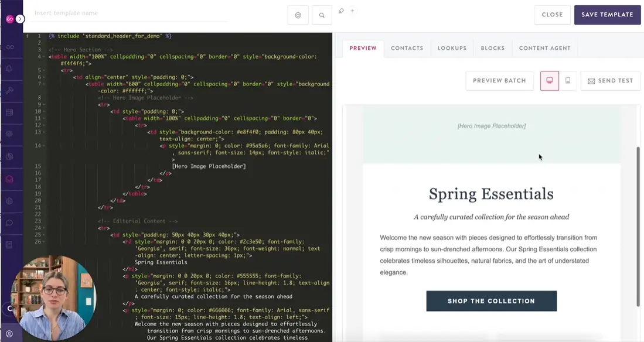Open the chat bubble icon in sidebar
Viewport: 644px width, 342px height.
(x=9, y=223)
